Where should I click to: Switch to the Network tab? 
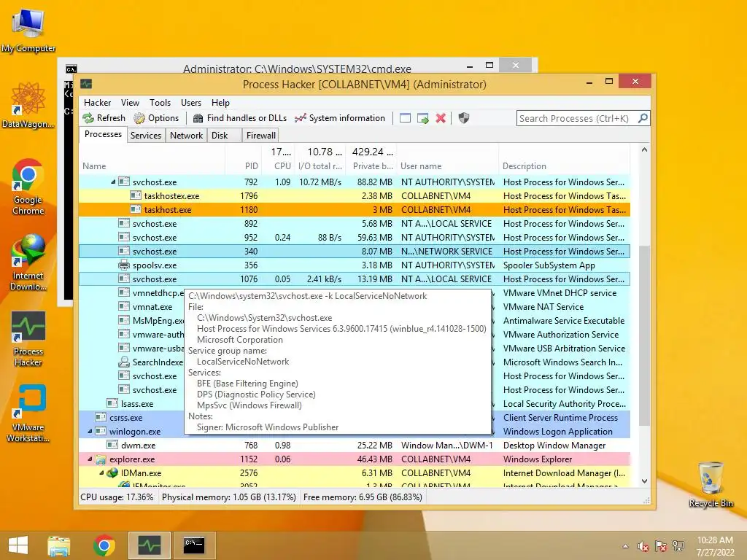[x=186, y=135]
